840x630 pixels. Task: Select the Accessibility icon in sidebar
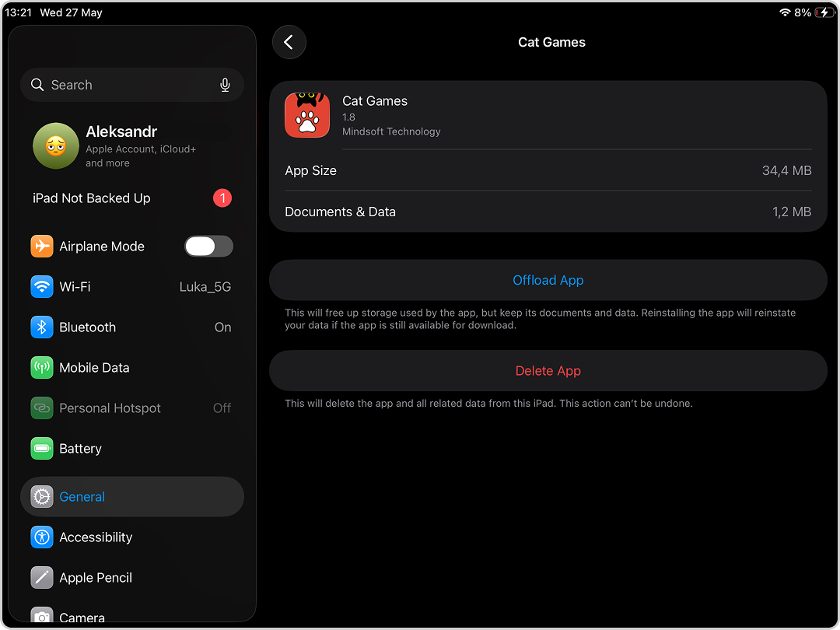point(42,537)
